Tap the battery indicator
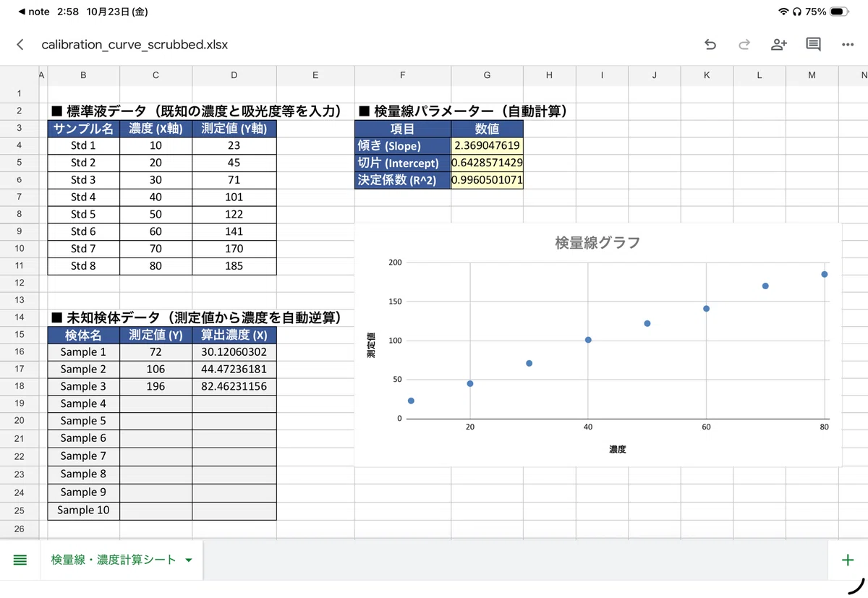868x598 pixels. (839, 12)
